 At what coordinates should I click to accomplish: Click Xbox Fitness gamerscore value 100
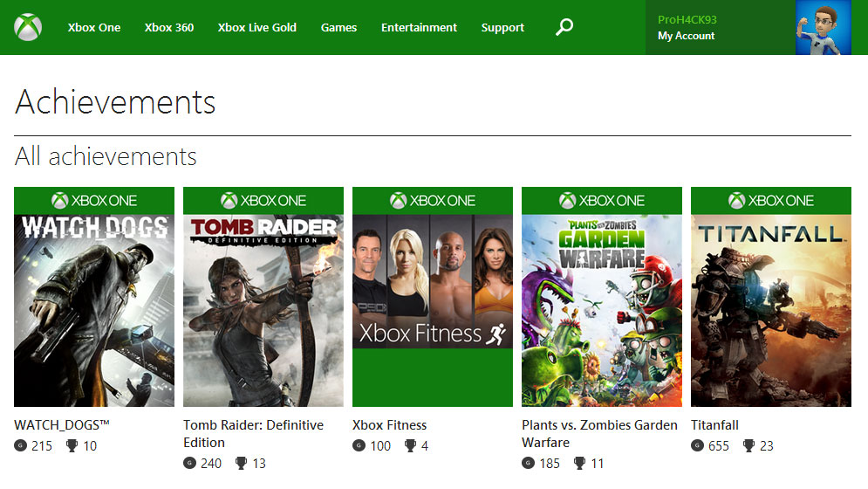tap(380, 445)
